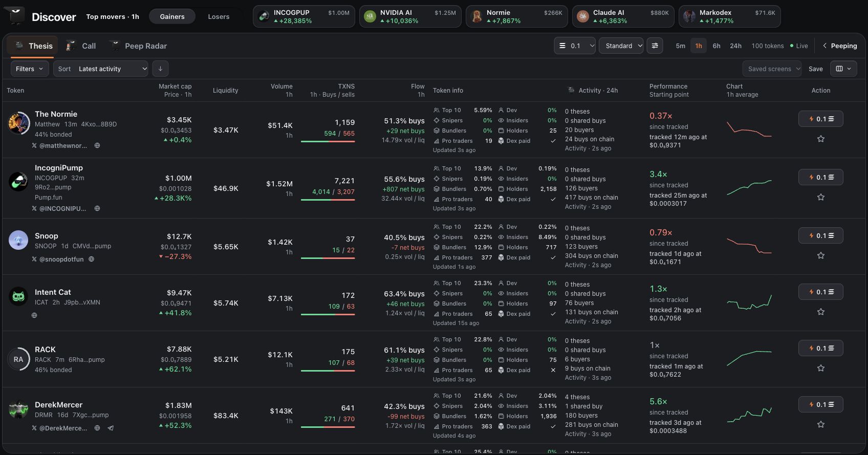
Task: Mark RACK as favorite with star
Action: (x=821, y=368)
